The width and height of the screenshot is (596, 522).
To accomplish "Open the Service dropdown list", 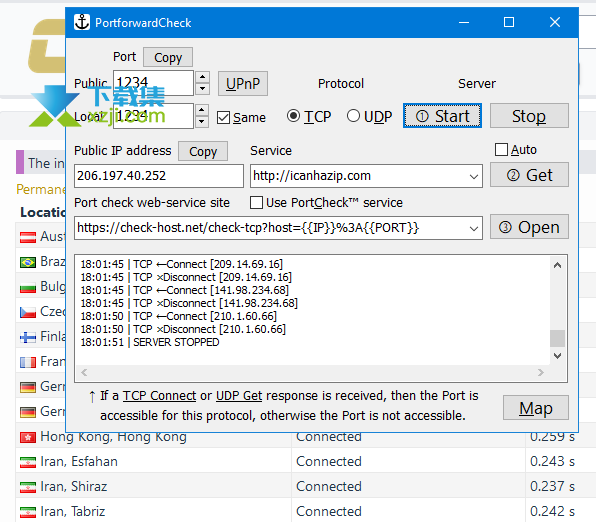I will pyautogui.click(x=474, y=176).
